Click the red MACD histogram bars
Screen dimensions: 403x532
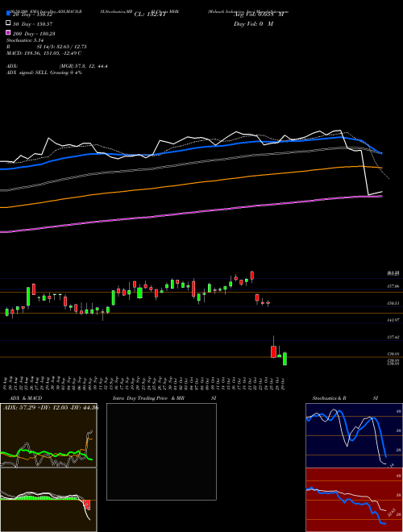point(87,505)
